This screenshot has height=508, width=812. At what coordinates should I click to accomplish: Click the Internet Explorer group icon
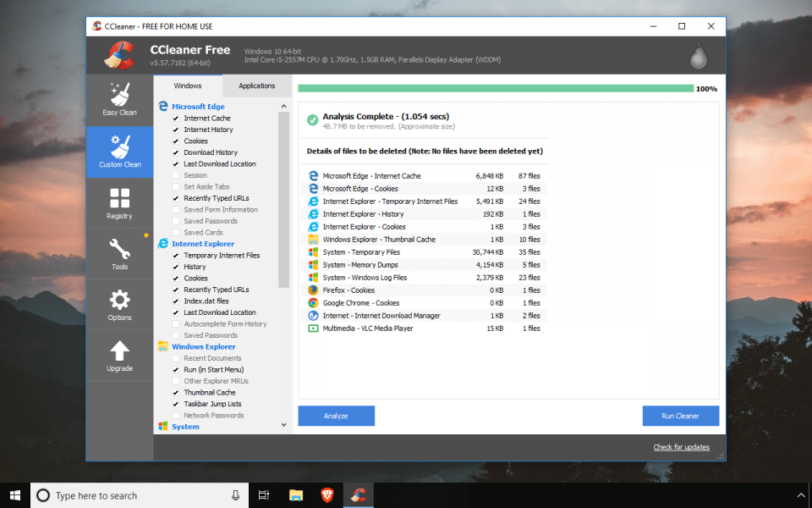[x=163, y=244]
